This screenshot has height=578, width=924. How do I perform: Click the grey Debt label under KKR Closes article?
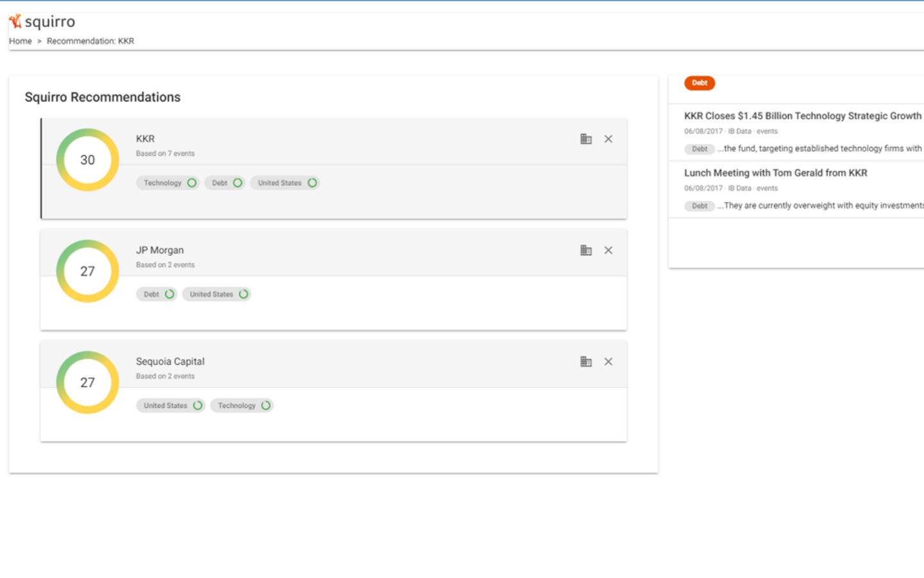[x=699, y=149]
